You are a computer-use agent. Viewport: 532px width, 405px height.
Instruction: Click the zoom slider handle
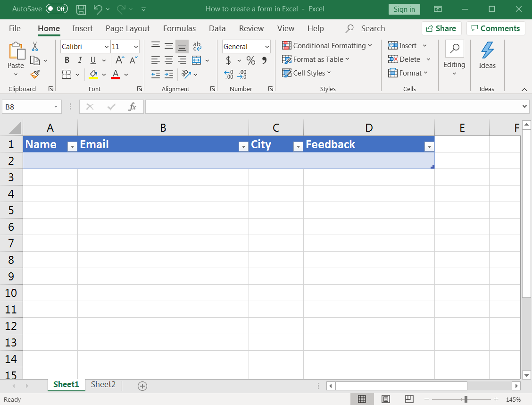465,399
